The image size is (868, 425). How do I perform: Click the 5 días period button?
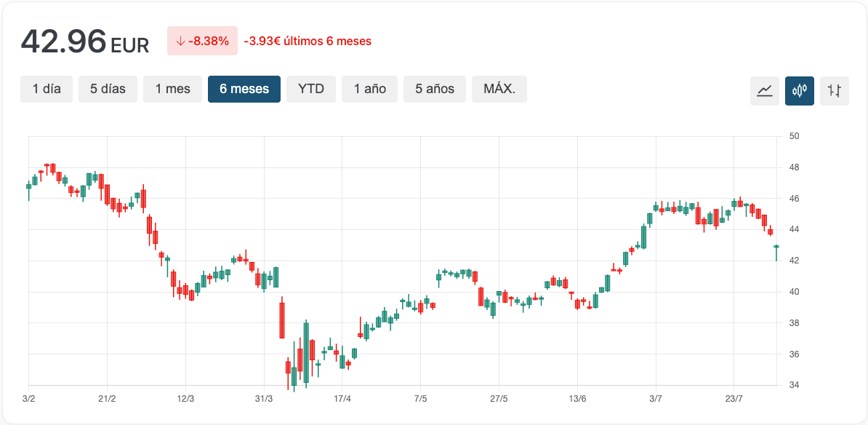(x=108, y=89)
